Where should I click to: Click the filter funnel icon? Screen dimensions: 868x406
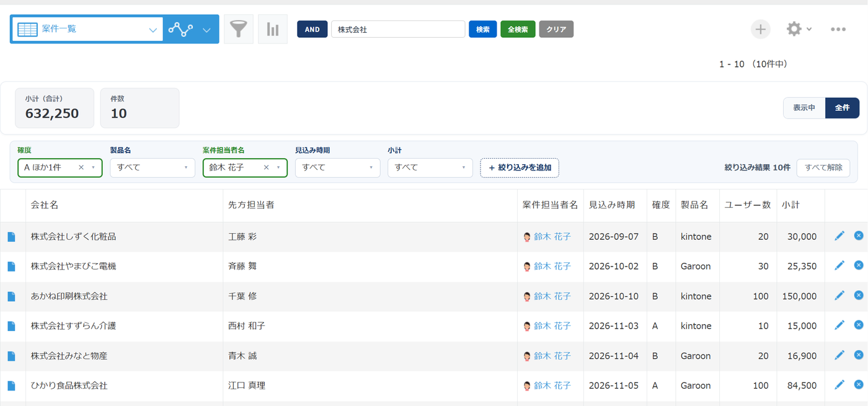238,29
